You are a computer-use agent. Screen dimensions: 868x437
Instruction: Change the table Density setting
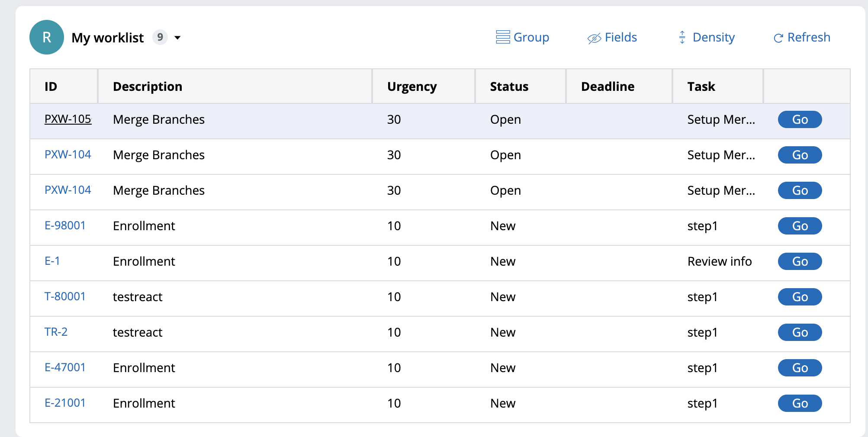point(706,37)
